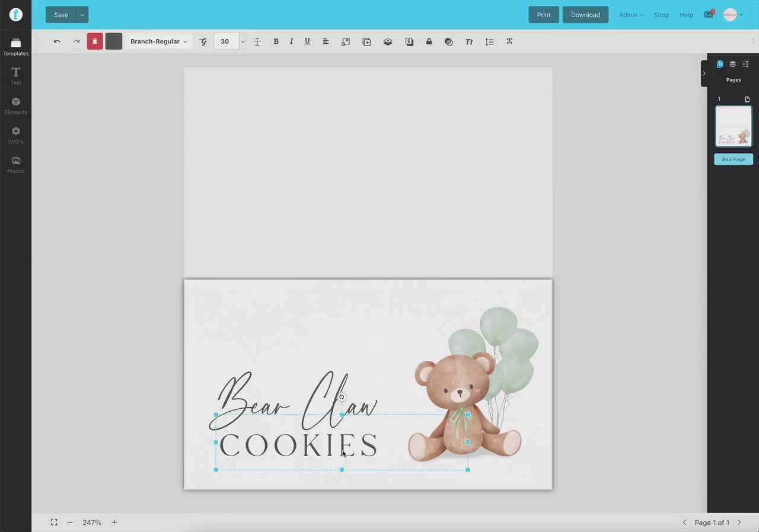The image size is (759, 532).
Task: Click the curved text icon at the toolbar's end
Action: coord(509,41)
